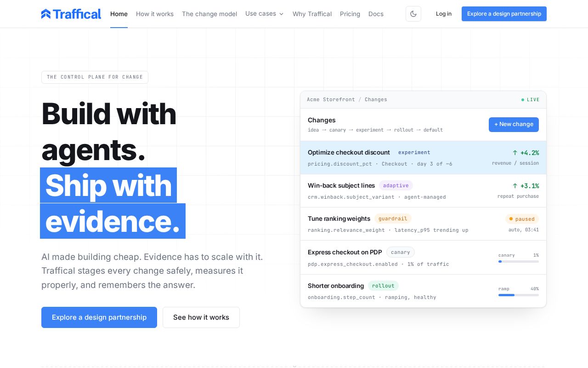The image size is (588, 368).
Task: Open the Pricing page
Action: [350, 14]
